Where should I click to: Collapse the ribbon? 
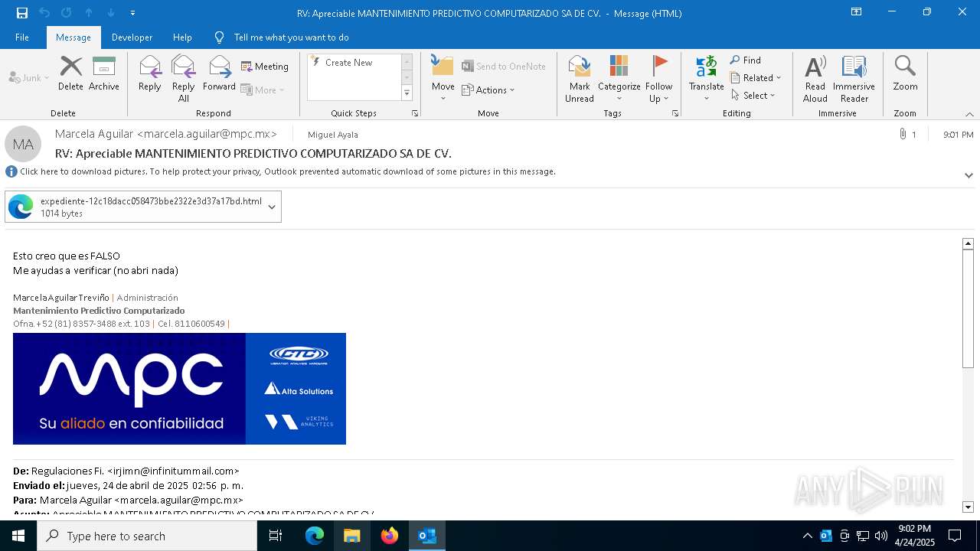tap(969, 114)
